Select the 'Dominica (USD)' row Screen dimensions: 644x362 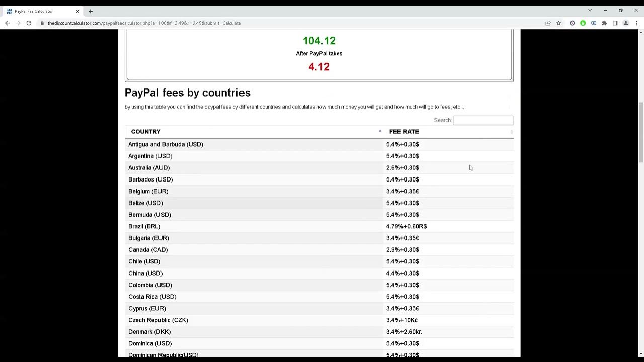coord(319,344)
